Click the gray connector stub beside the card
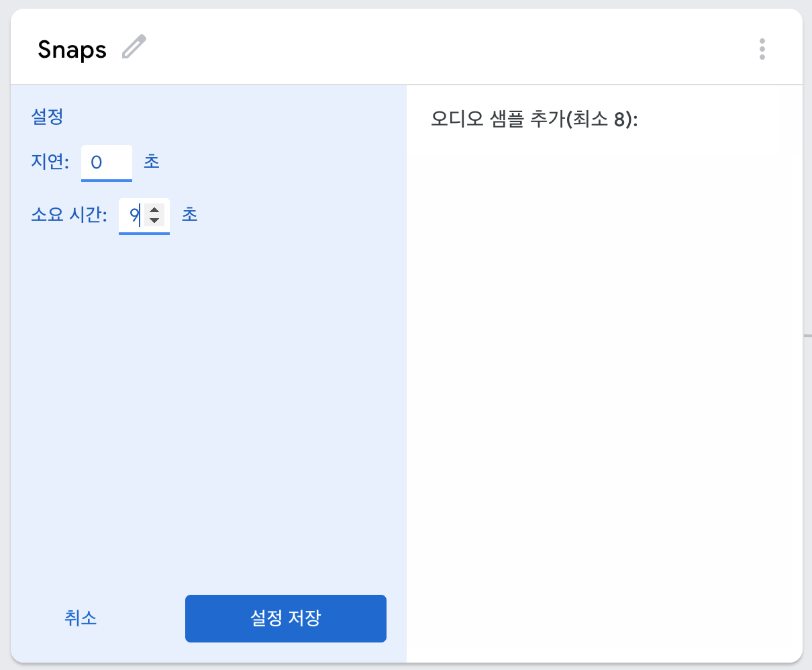The image size is (812, 670). tap(808, 334)
